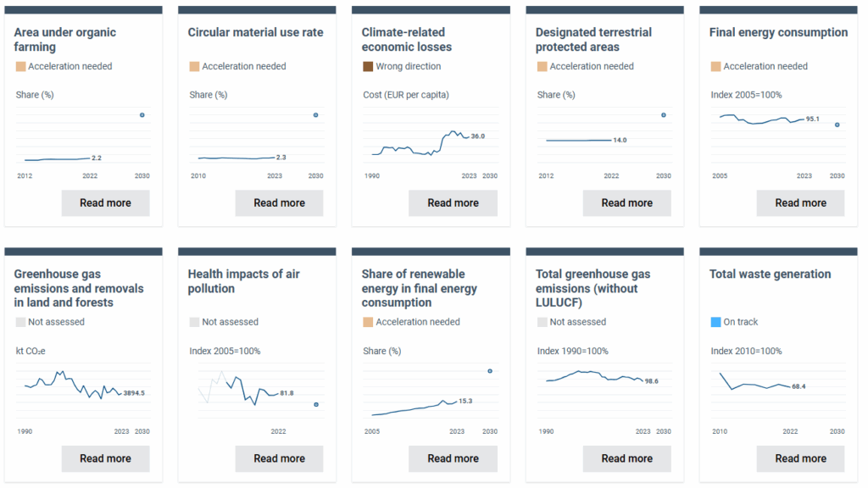Viewport: 868px width, 488px height.
Task: Click the 3894.5 value on land and forests chart
Action: pyautogui.click(x=134, y=393)
